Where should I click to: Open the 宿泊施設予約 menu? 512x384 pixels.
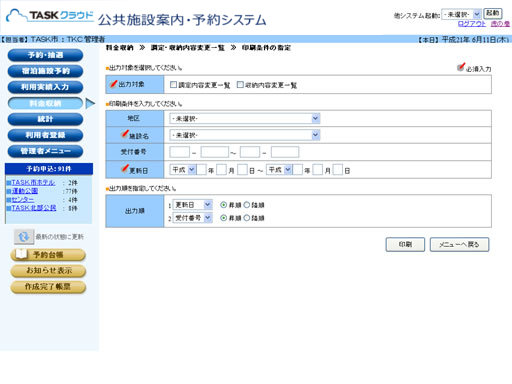45,71
